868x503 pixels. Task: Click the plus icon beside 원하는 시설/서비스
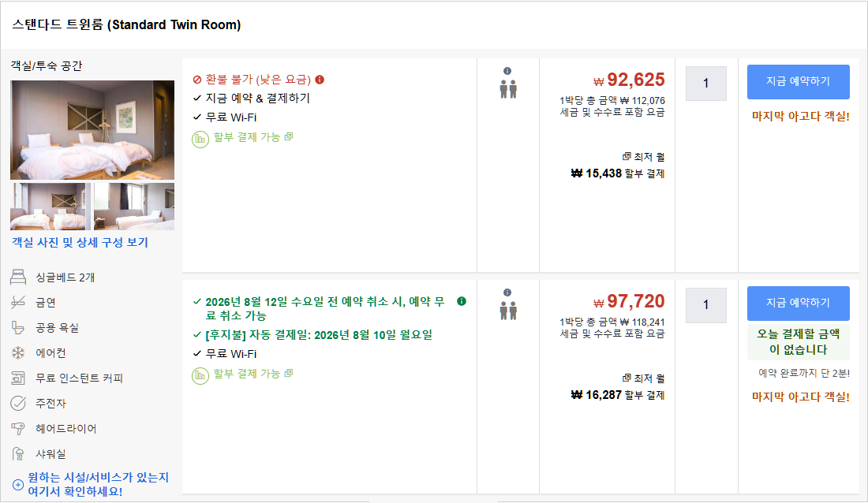(17, 485)
